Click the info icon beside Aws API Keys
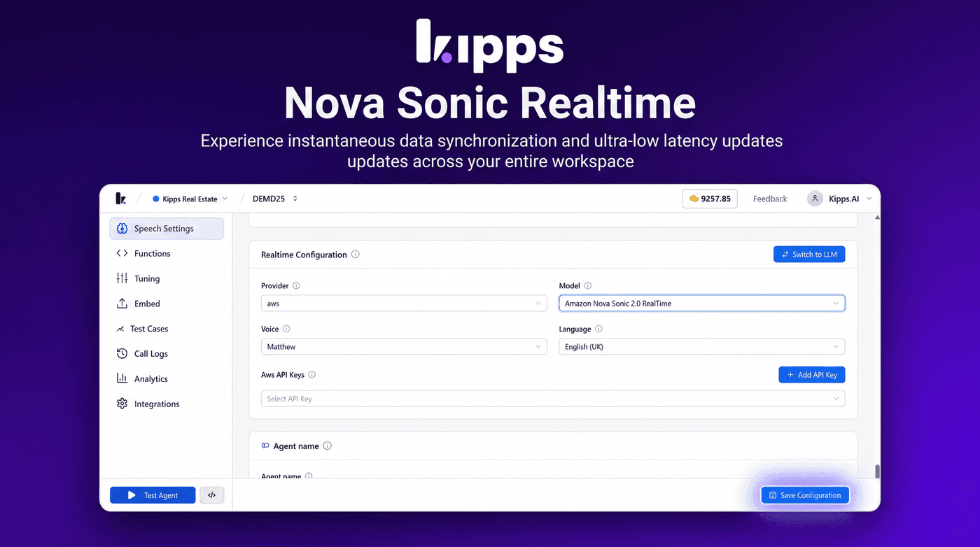The width and height of the screenshot is (980, 547). click(x=312, y=375)
